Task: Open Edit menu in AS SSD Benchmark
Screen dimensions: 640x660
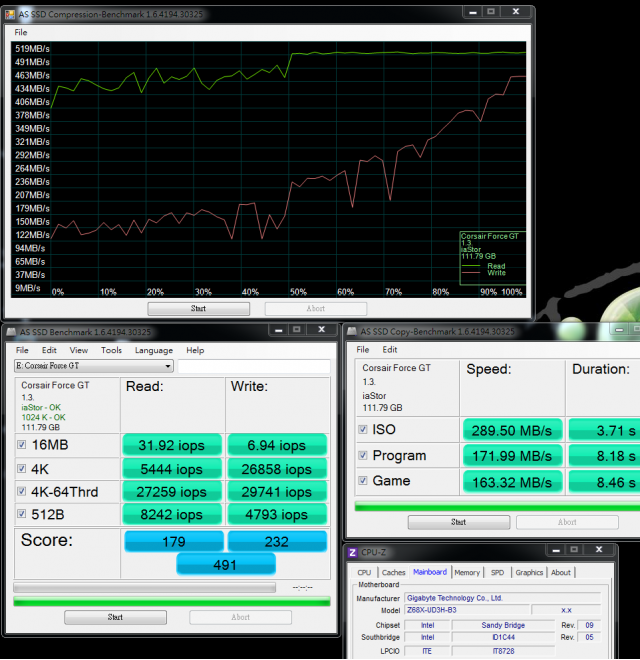Action: pos(49,350)
